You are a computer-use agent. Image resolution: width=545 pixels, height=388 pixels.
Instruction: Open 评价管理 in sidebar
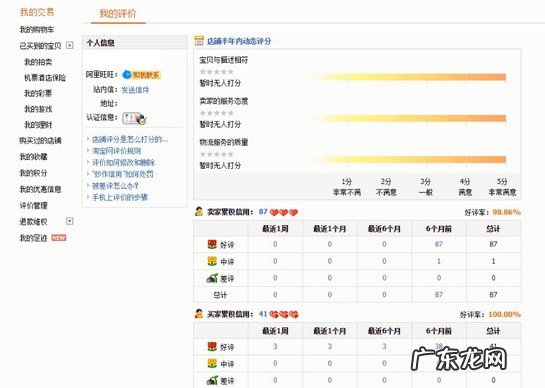coord(33,205)
